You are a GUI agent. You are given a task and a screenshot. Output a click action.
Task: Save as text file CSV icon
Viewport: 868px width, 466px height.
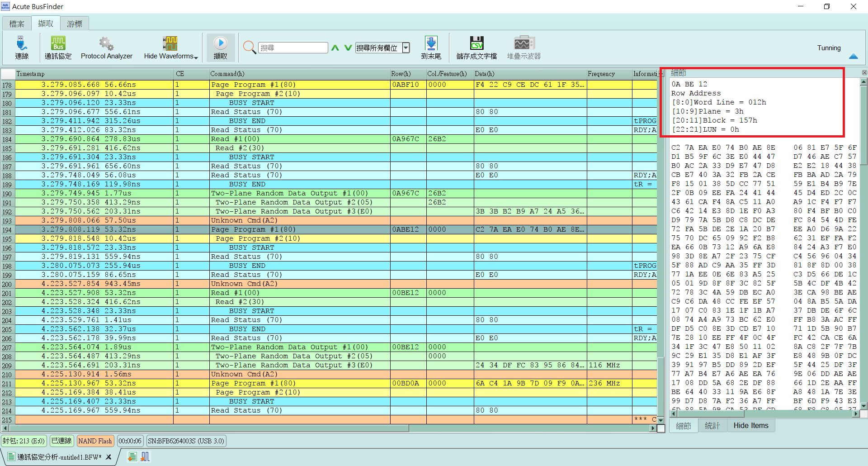pyautogui.click(x=476, y=43)
